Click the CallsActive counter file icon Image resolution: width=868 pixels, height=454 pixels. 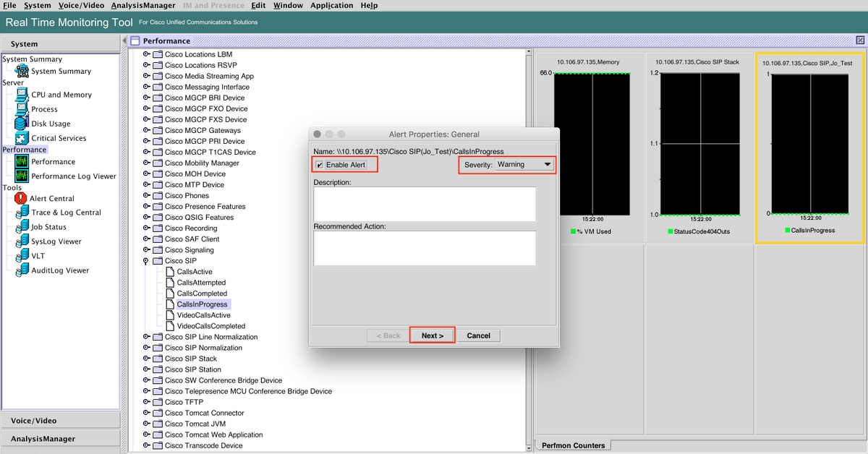pyautogui.click(x=170, y=272)
